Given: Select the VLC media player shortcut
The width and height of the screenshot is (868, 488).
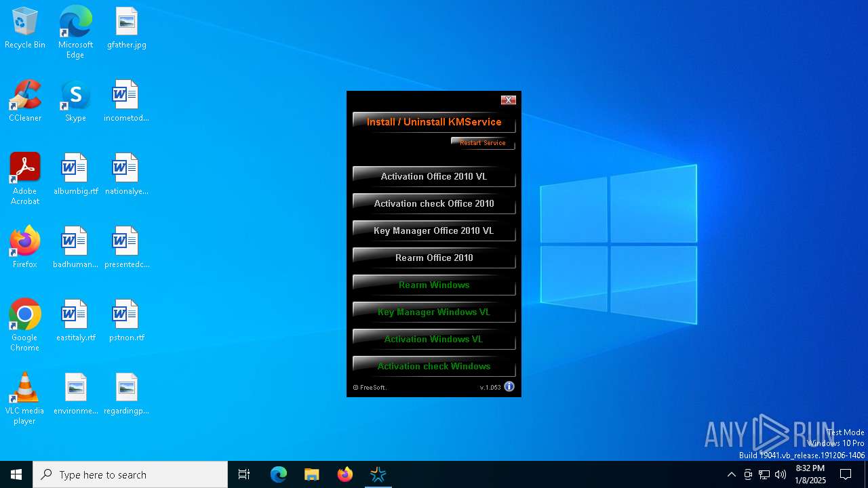Looking at the screenshot, I should tap(24, 399).
